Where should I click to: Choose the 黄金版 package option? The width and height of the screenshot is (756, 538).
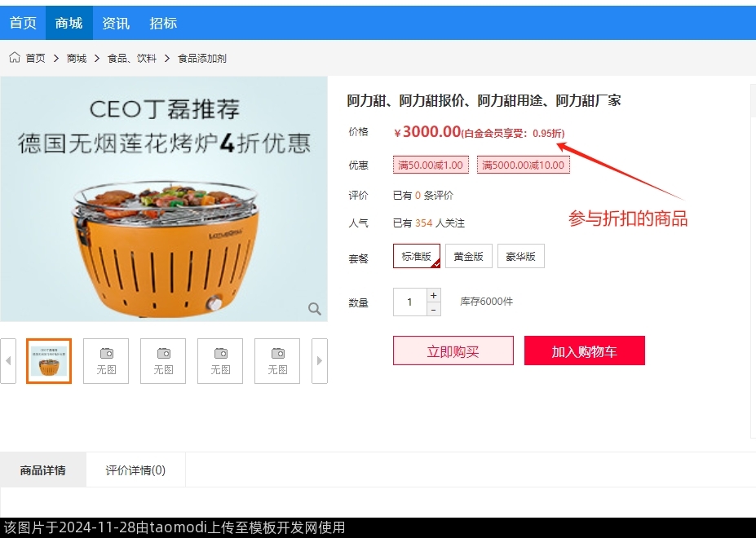coord(469,256)
